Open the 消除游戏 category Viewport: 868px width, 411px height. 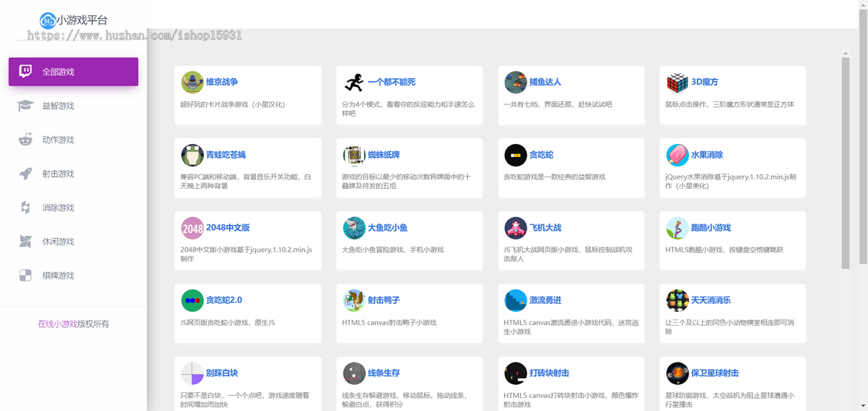click(x=73, y=208)
